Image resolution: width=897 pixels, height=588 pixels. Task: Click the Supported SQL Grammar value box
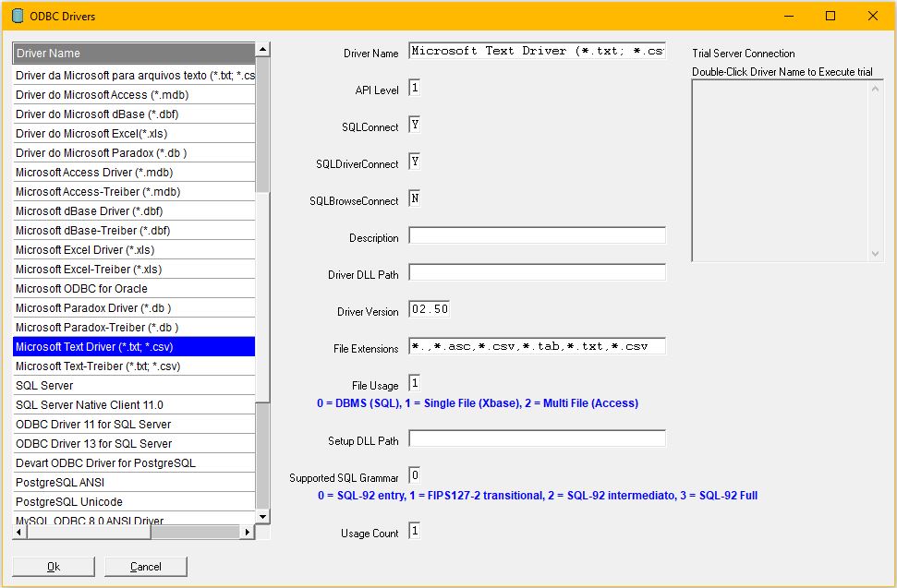(415, 475)
